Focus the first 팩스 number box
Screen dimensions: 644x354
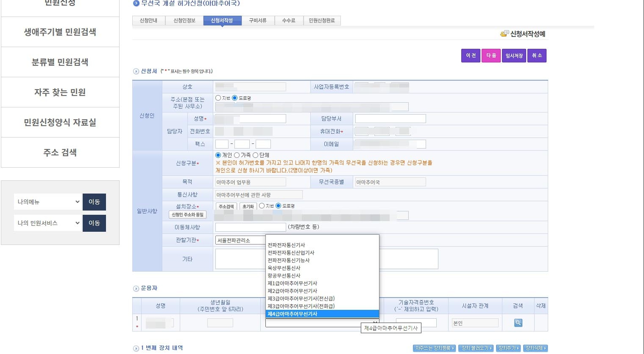pos(222,144)
